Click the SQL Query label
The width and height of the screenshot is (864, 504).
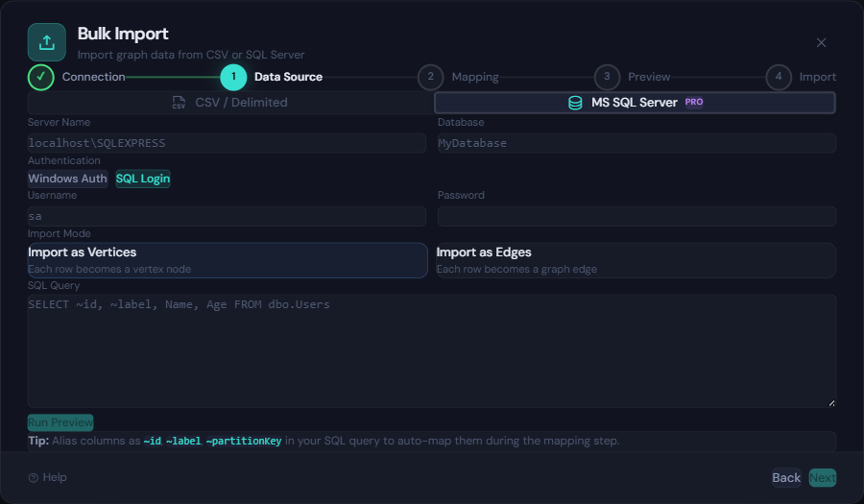(54, 285)
